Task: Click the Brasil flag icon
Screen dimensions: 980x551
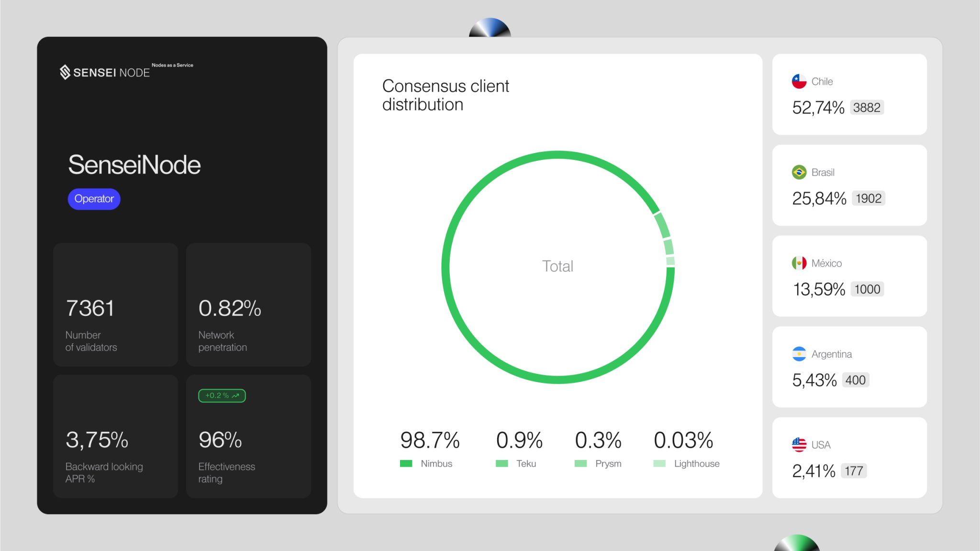Action: 799,172
